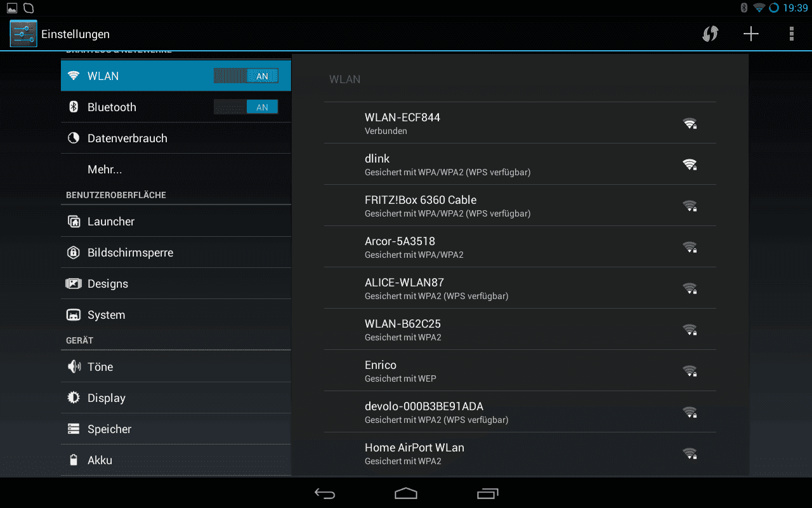The width and height of the screenshot is (812, 508).
Task: Tap the WLAN wifi icon in sidebar
Action: [74, 76]
